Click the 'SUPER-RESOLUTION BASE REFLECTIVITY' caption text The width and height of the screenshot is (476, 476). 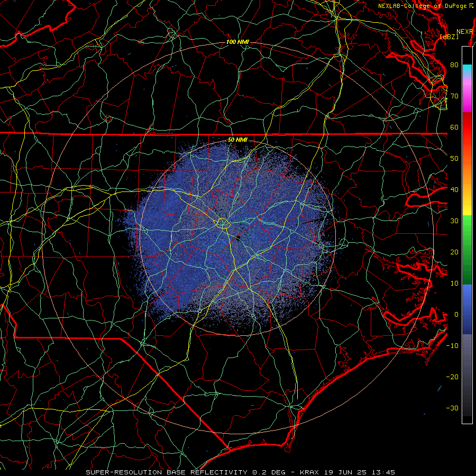click(x=167, y=472)
